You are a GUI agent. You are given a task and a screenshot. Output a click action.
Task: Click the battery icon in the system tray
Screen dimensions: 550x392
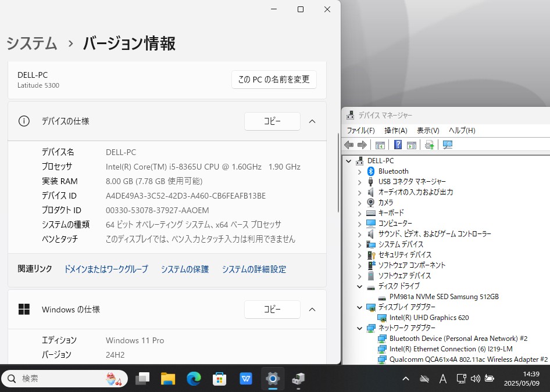tap(489, 378)
